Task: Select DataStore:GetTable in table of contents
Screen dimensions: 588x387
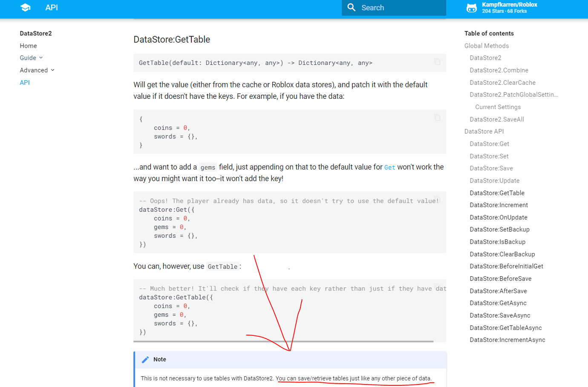Action: [x=497, y=193]
